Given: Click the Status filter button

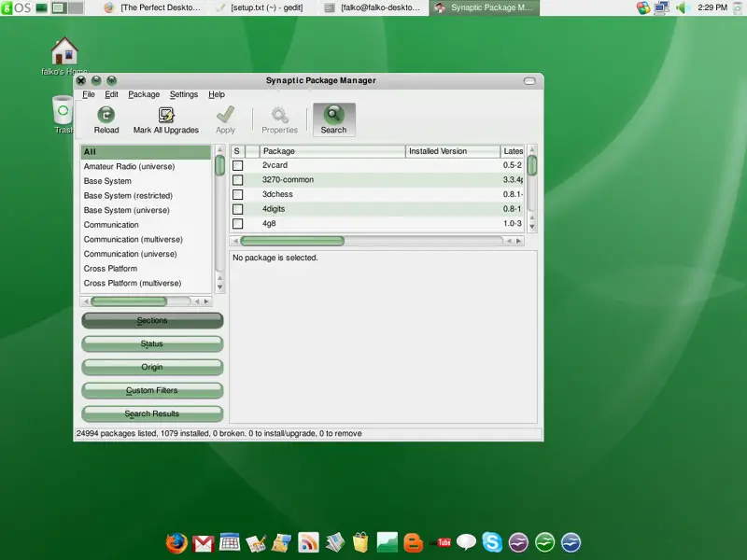Looking at the screenshot, I should [152, 343].
